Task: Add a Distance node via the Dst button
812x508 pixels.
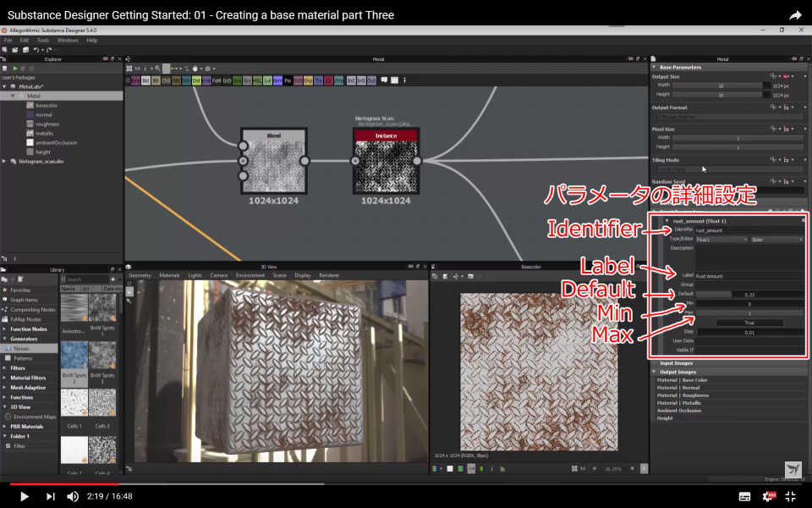Action: pos(196,81)
